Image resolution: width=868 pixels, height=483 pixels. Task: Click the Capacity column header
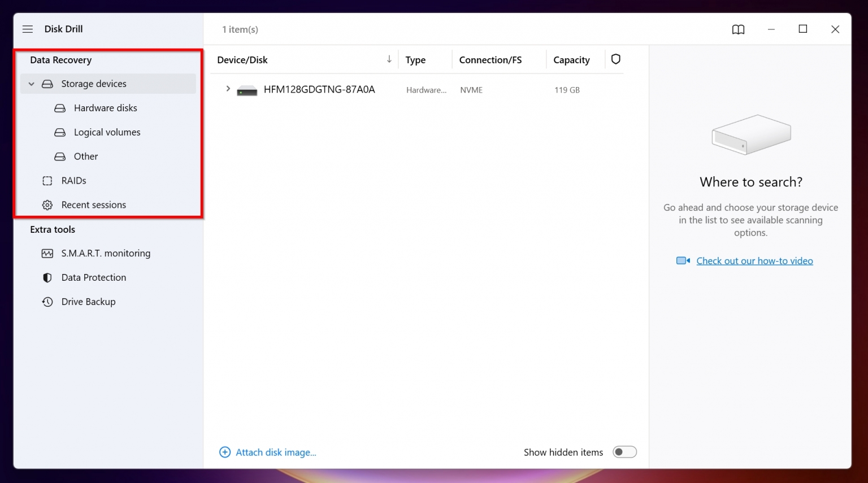point(572,59)
